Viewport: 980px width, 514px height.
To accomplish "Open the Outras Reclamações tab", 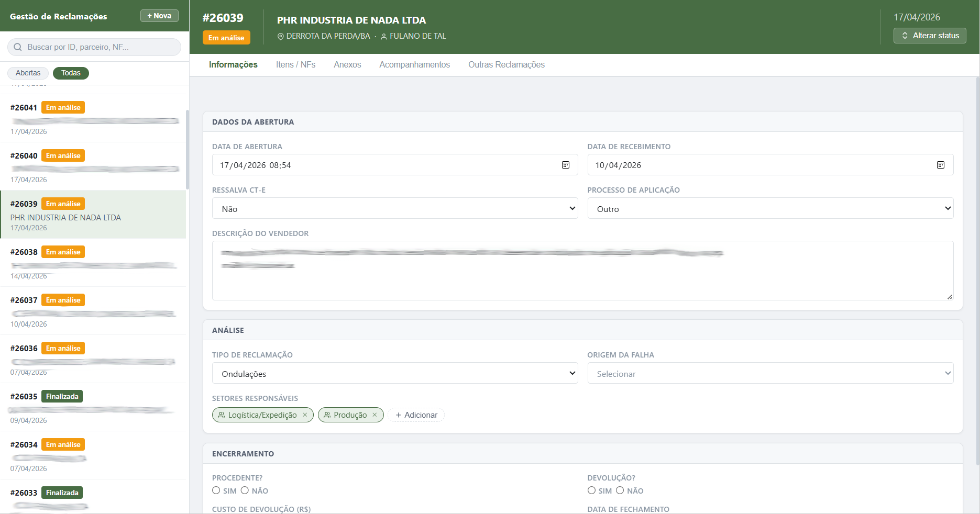I will tap(506, 65).
